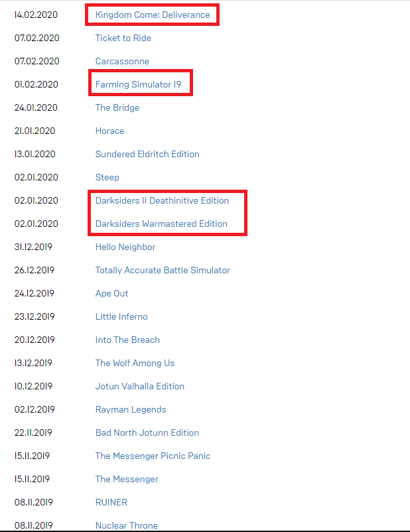Open the Hello Neighbor link
The image size is (410, 532).
pos(125,247)
